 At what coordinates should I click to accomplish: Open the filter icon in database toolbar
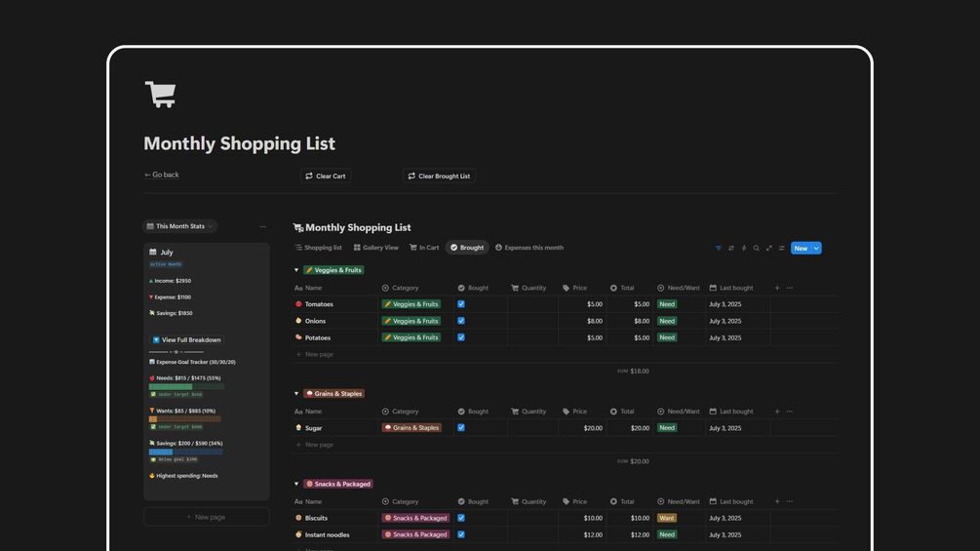pos(718,248)
